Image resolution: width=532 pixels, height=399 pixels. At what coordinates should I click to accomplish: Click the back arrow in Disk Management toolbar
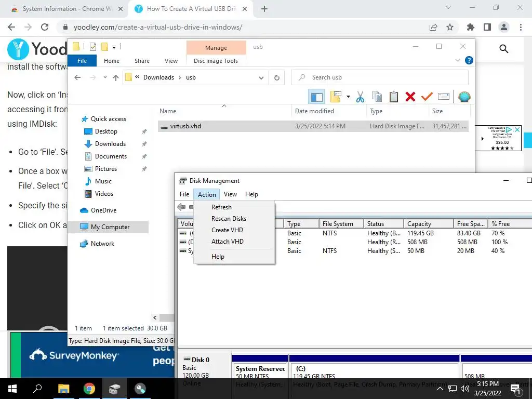point(181,207)
